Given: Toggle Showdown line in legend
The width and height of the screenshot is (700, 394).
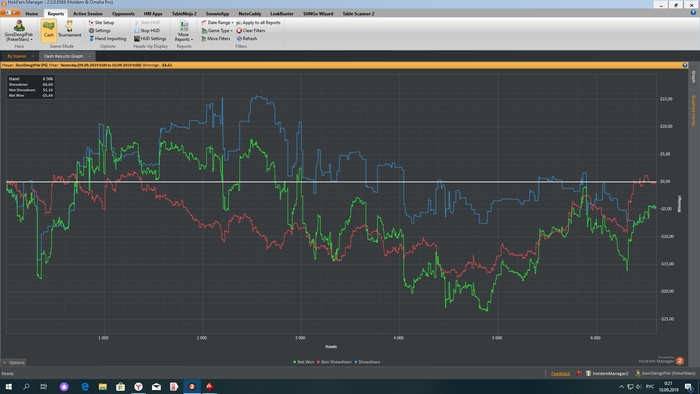Looking at the screenshot, I should (367, 362).
